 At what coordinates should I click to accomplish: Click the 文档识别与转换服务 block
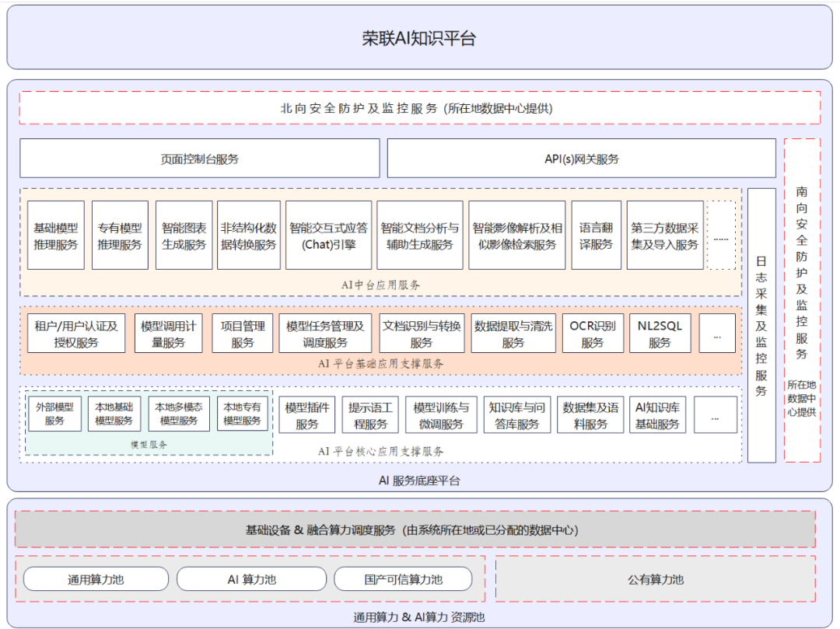(x=422, y=333)
